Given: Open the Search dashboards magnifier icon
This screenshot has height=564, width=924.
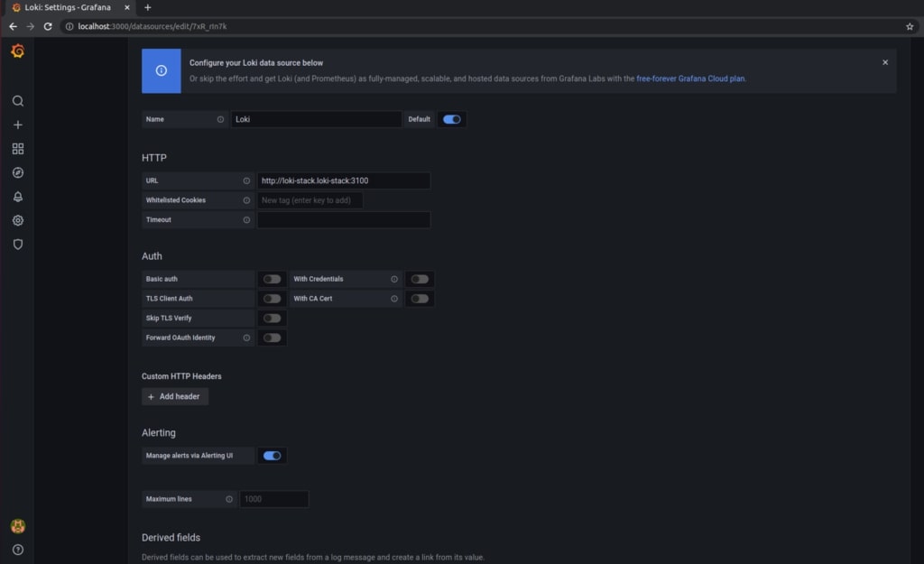Looking at the screenshot, I should (17, 101).
